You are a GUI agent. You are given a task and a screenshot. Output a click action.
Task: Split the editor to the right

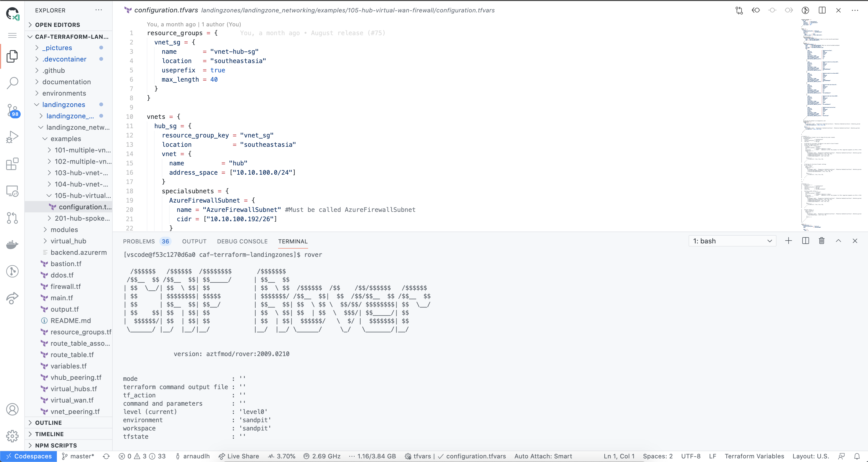(822, 10)
